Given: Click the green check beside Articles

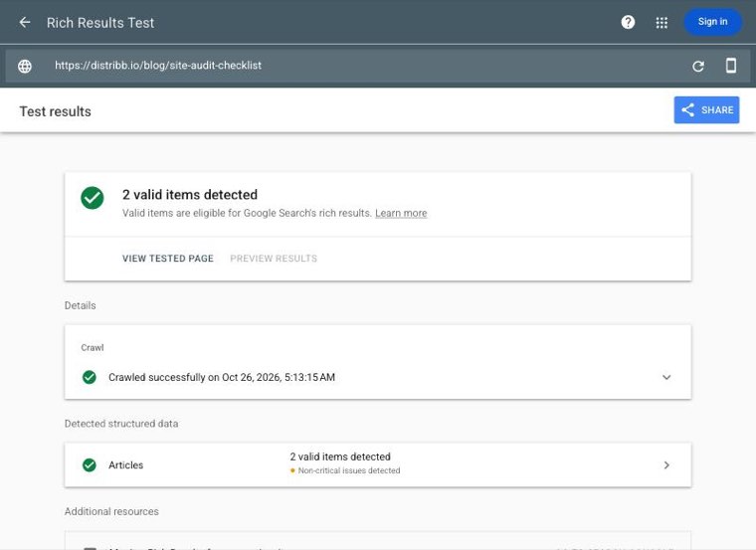Looking at the screenshot, I should click(x=90, y=464).
